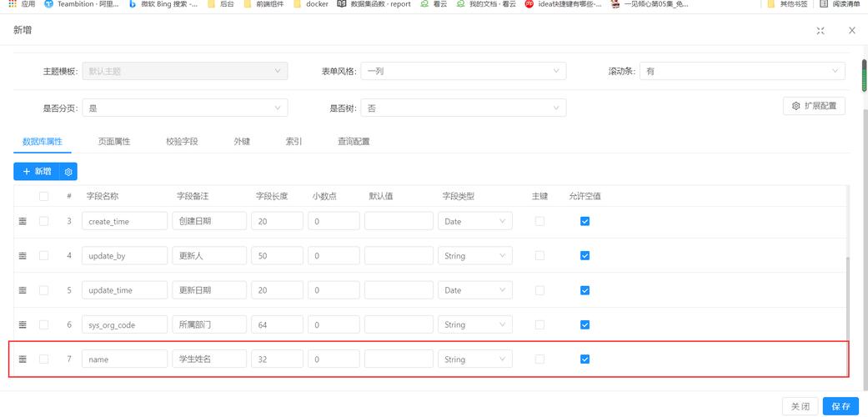Open the 我的文档 · 看云 bookmark
The height and width of the screenshot is (417, 868).
tap(486, 4)
